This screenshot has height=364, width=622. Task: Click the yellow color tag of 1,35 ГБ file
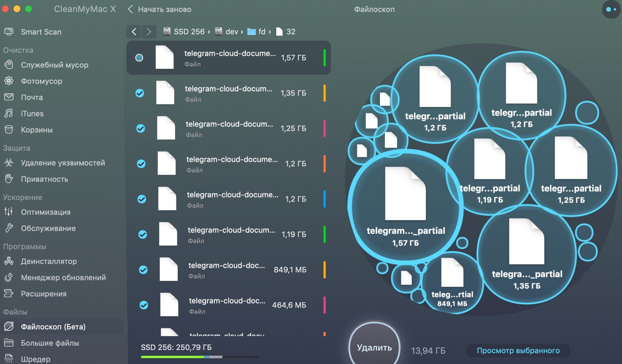(x=325, y=93)
